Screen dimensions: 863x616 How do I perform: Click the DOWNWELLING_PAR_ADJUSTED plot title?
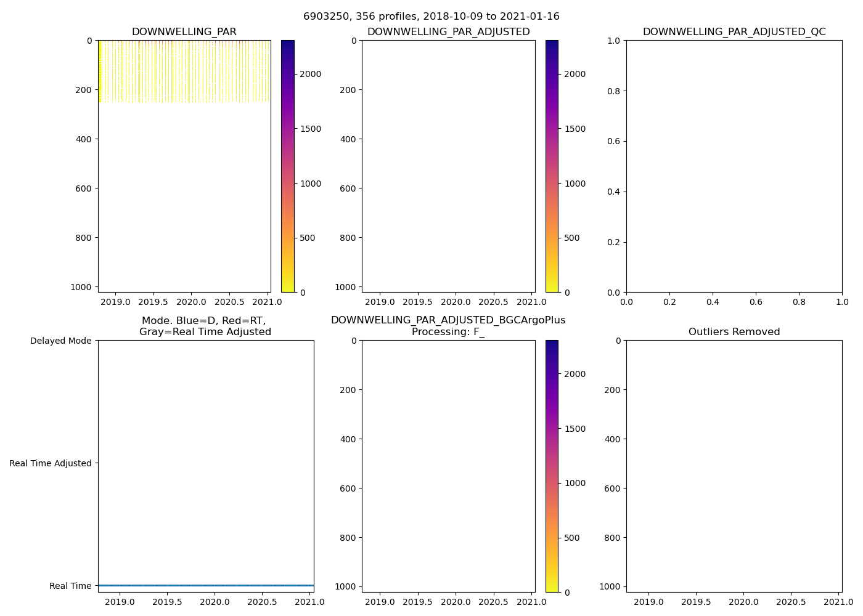point(448,32)
